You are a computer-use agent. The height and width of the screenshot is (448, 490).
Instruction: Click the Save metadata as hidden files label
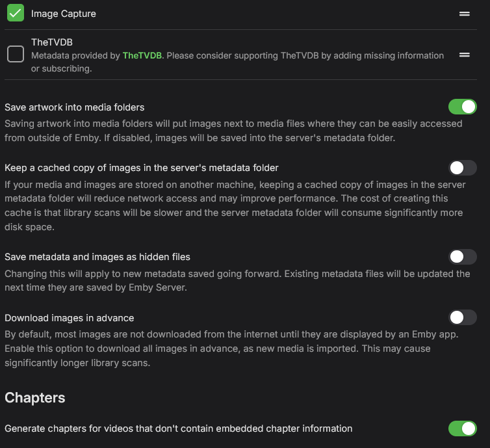click(x=97, y=257)
